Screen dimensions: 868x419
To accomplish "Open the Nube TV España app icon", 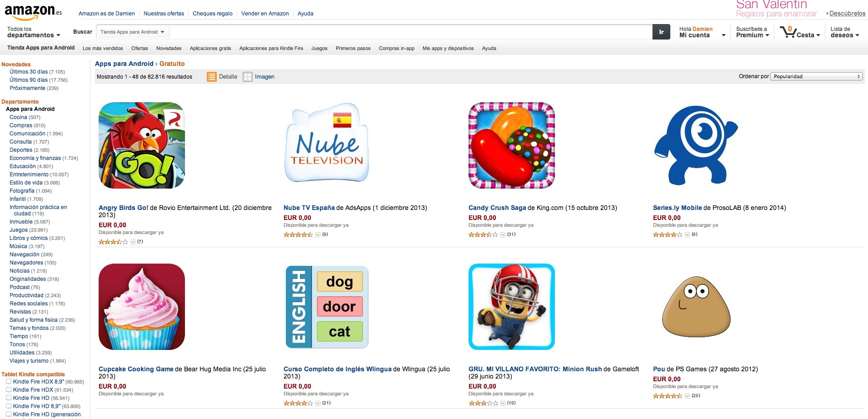I will (x=327, y=145).
